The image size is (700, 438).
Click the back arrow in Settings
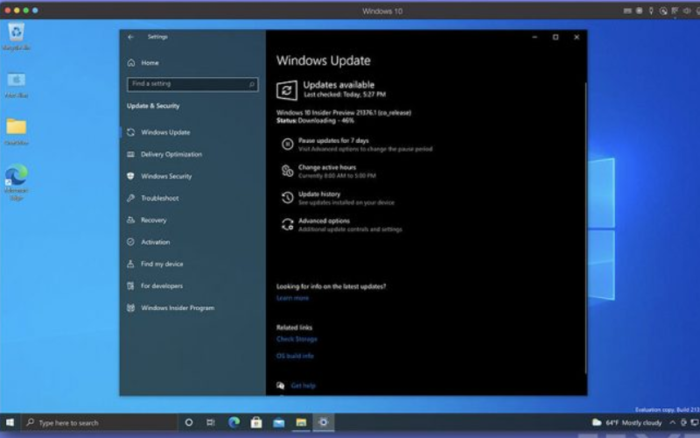(x=130, y=37)
